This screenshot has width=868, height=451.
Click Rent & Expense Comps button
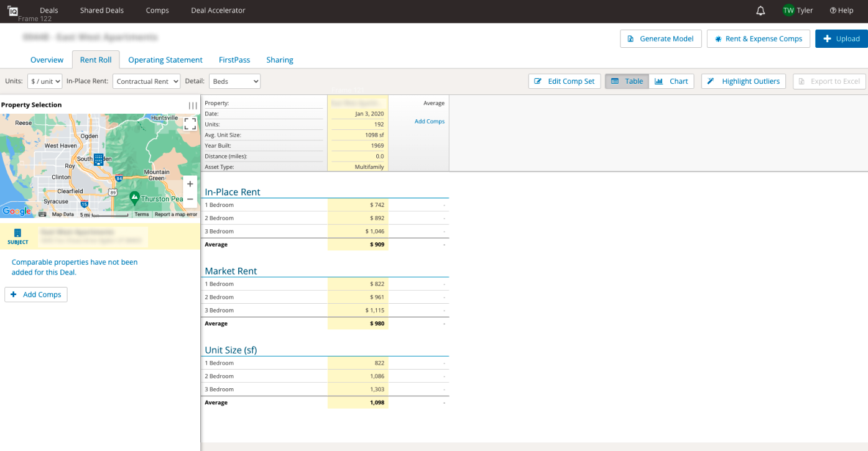[759, 39]
